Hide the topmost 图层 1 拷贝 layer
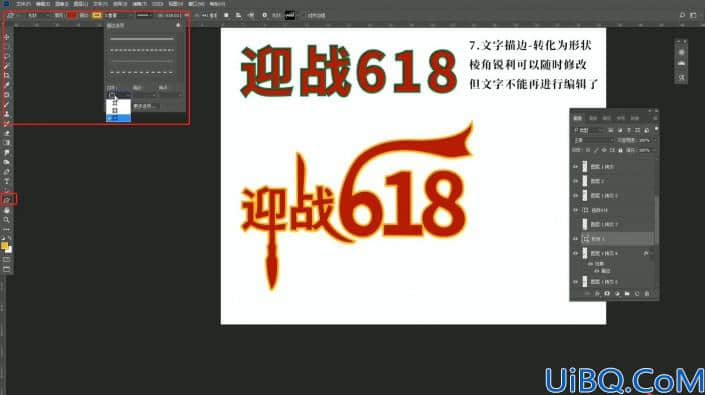Screen dimensions: 705x395 [x=576, y=167]
